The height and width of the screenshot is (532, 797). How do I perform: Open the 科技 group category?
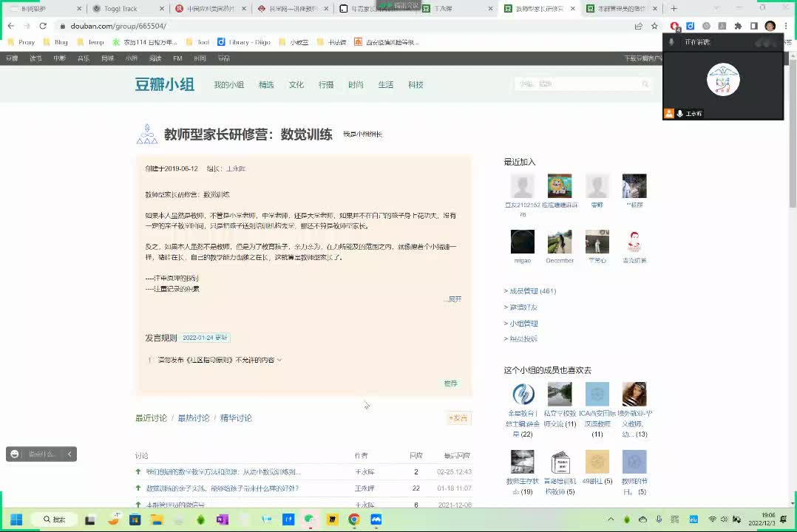pos(416,85)
